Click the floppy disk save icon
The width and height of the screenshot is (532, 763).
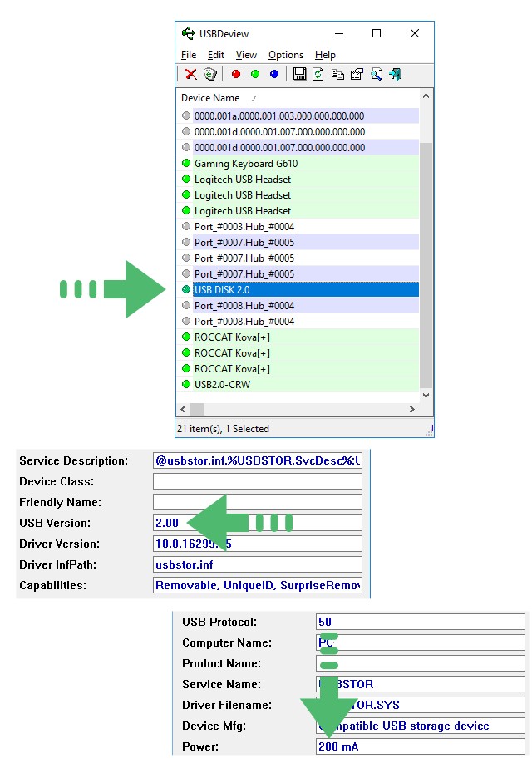point(299,74)
